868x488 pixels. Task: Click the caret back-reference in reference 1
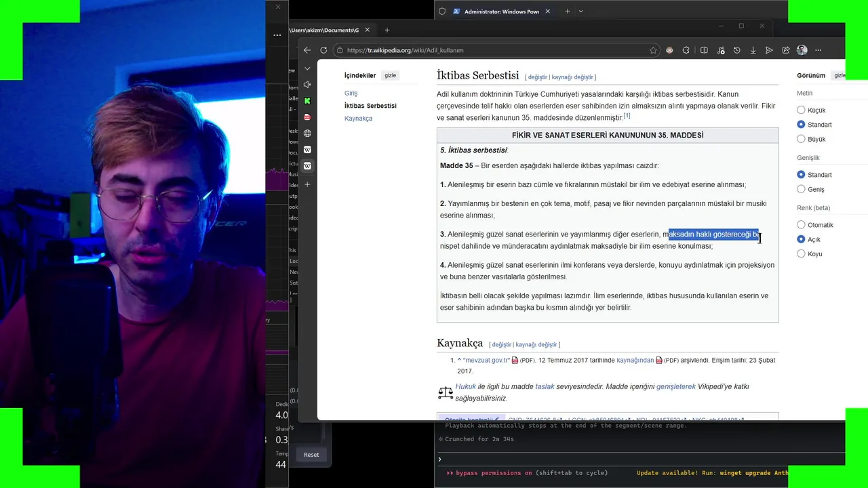click(x=459, y=361)
